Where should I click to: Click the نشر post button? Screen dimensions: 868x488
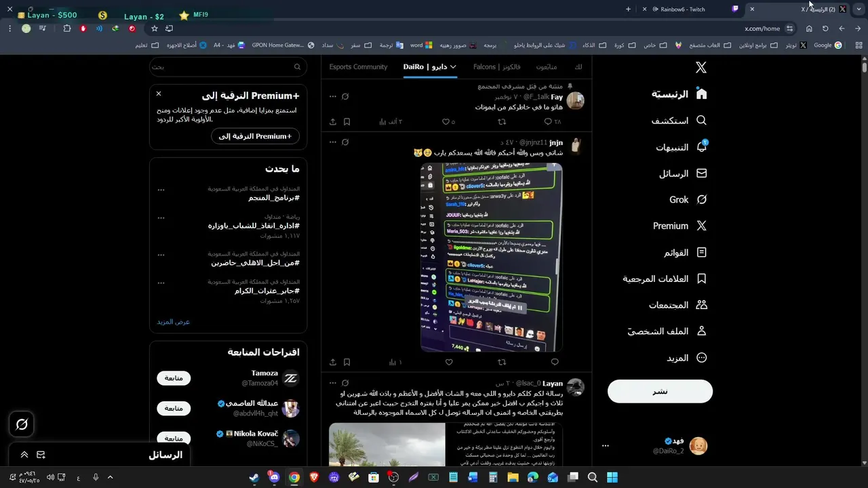pyautogui.click(x=660, y=391)
